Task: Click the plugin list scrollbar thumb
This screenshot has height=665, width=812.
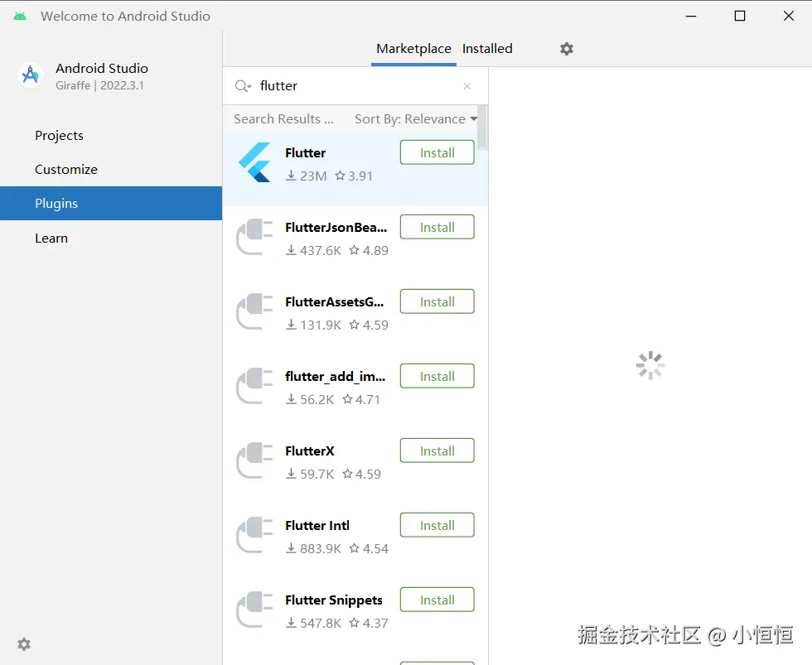Action: pos(482,128)
